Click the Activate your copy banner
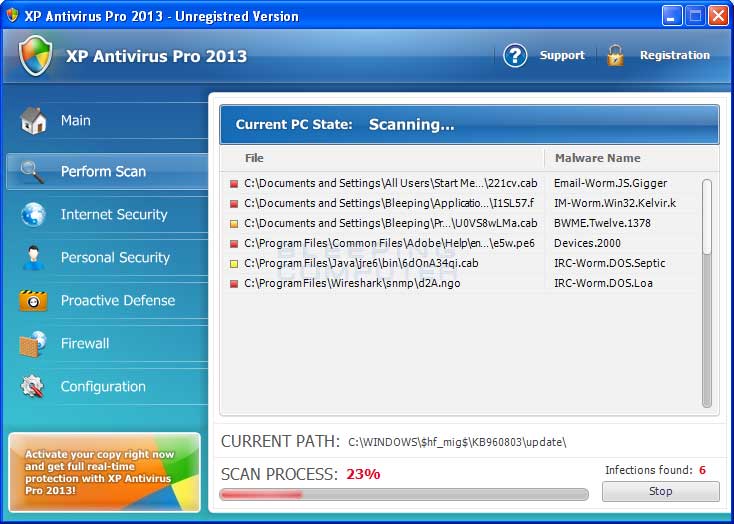This screenshot has height=524, width=734. [104, 472]
